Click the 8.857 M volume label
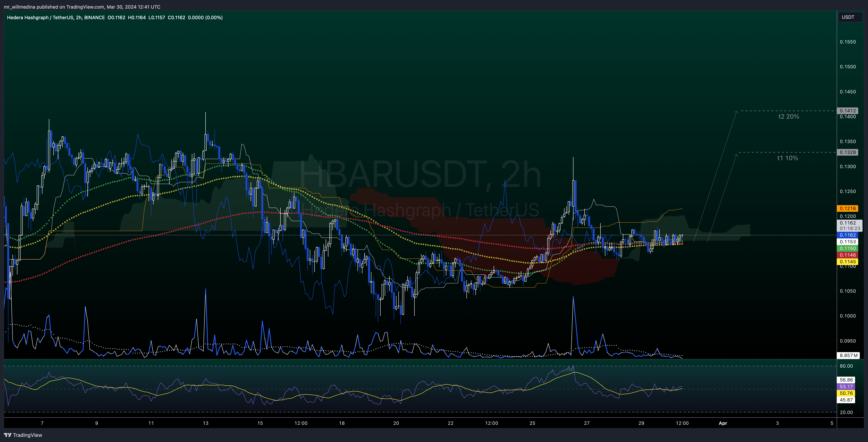The width and height of the screenshot is (868, 442). 848,355
